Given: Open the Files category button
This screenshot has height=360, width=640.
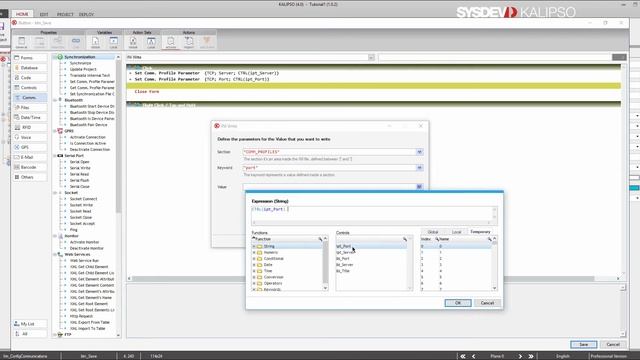Looking at the screenshot, I should click(x=30, y=107).
